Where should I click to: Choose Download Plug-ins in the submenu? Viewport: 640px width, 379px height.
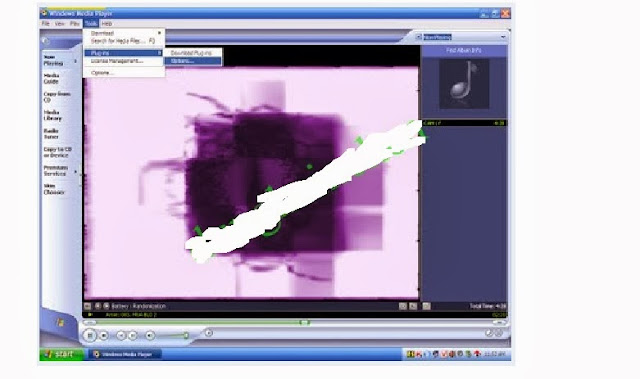[x=193, y=53]
